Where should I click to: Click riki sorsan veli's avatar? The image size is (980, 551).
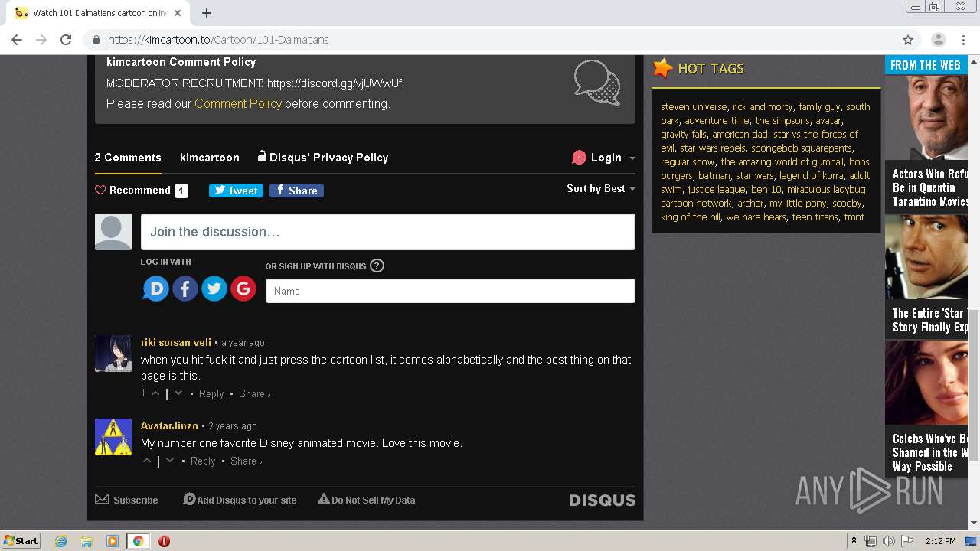click(x=113, y=354)
